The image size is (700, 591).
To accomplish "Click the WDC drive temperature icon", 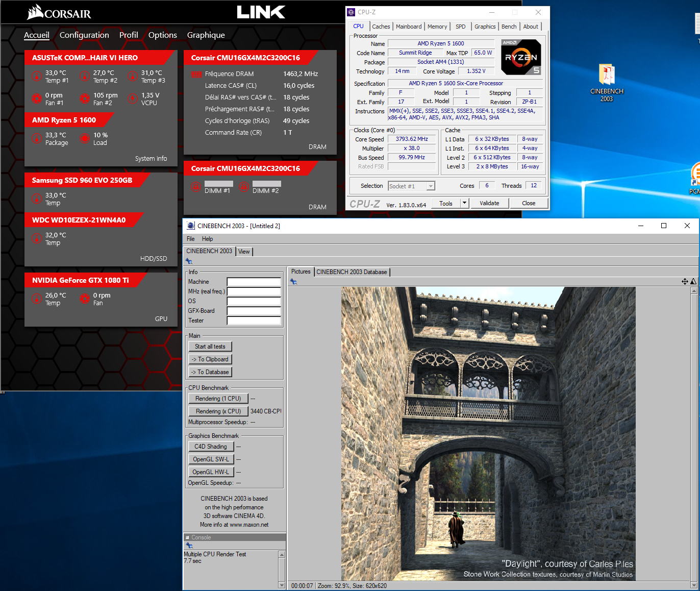I will (x=37, y=239).
